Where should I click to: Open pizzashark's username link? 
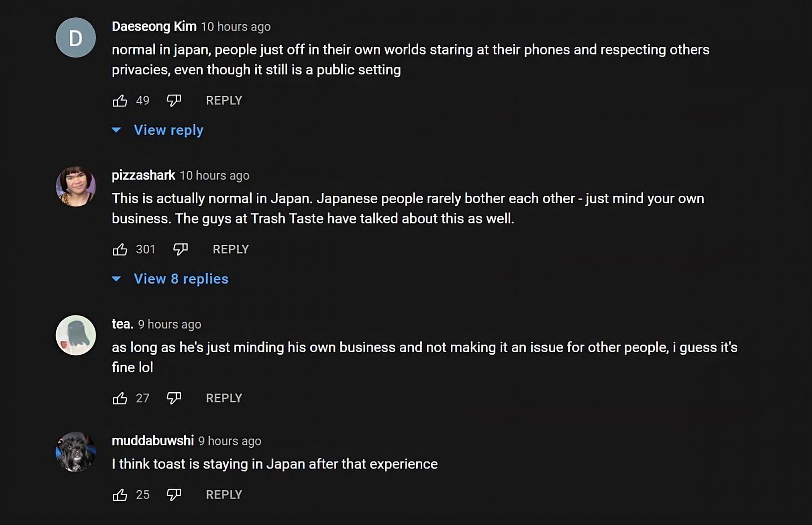(x=143, y=175)
